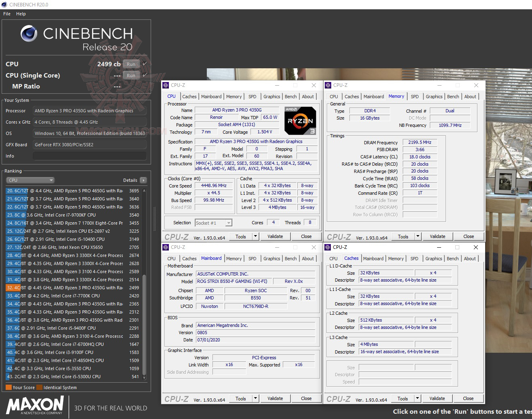Toggle the CPU (Single Core) test checkbox
This screenshot has width=532, height=419.
[145, 75]
